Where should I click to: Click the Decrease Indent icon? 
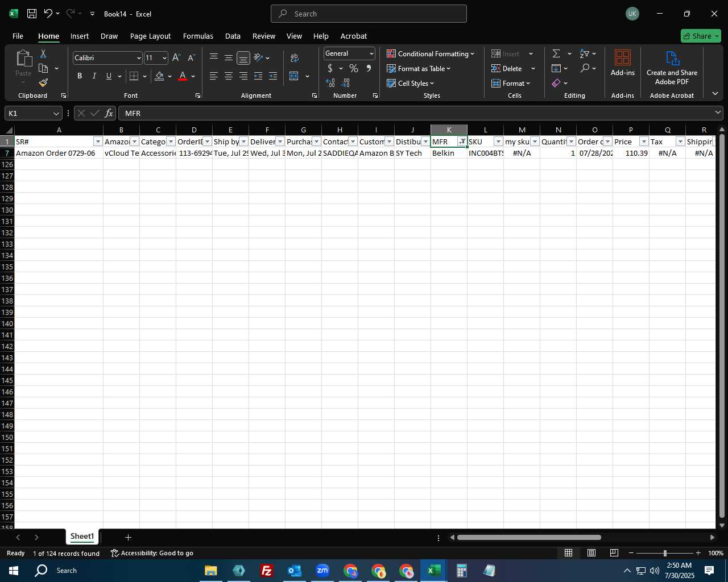coord(258,76)
